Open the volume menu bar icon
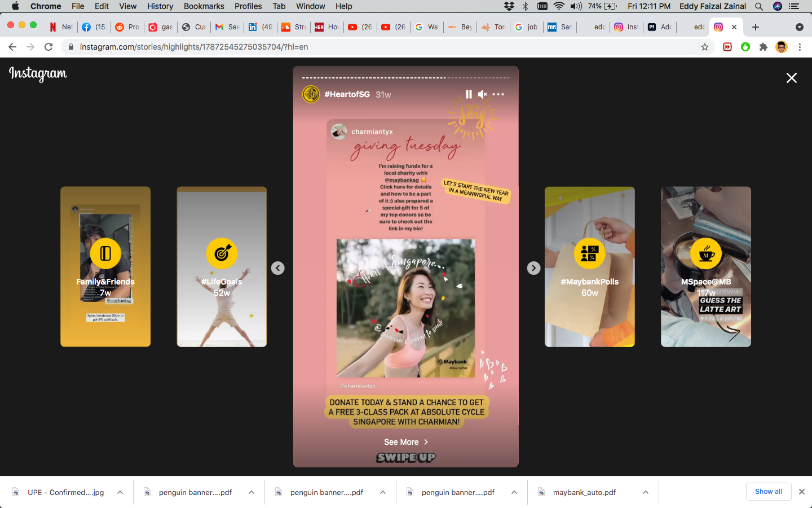Viewport: 812px width, 508px height. (x=576, y=6)
